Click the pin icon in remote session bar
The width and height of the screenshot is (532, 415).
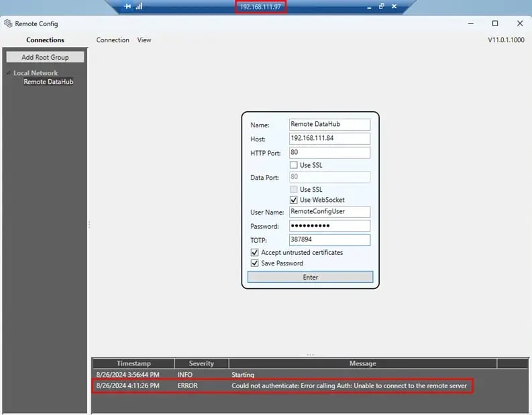click(x=127, y=6)
